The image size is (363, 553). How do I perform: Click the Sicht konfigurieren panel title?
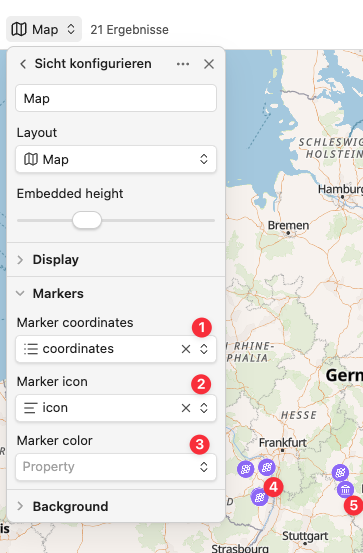click(x=93, y=64)
